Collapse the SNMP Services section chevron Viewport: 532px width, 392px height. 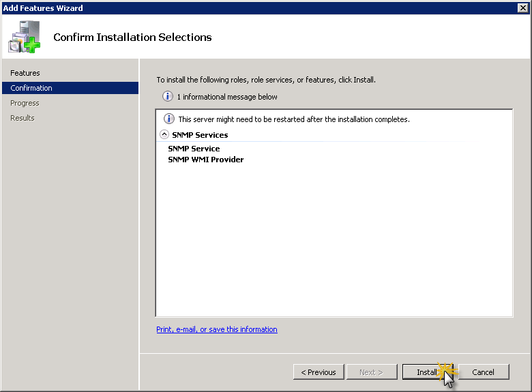pyautogui.click(x=164, y=134)
